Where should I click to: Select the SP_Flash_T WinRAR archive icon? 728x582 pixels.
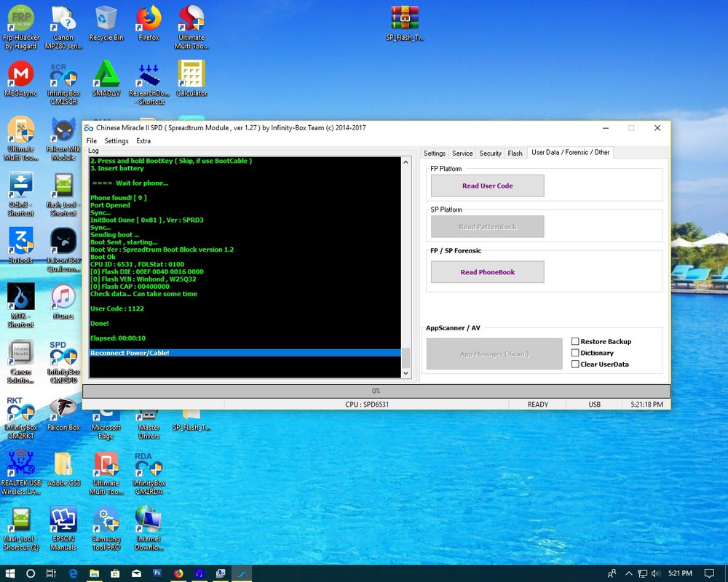click(x=405, y=23)
